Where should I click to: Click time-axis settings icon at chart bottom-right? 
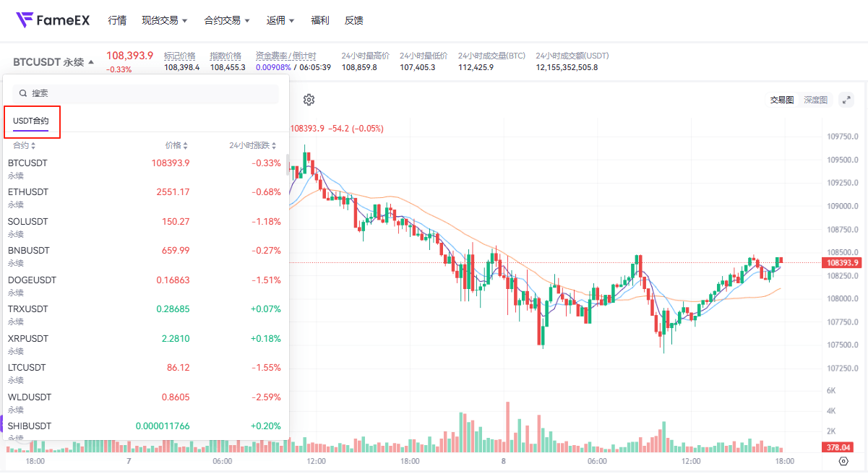point(843,461)
